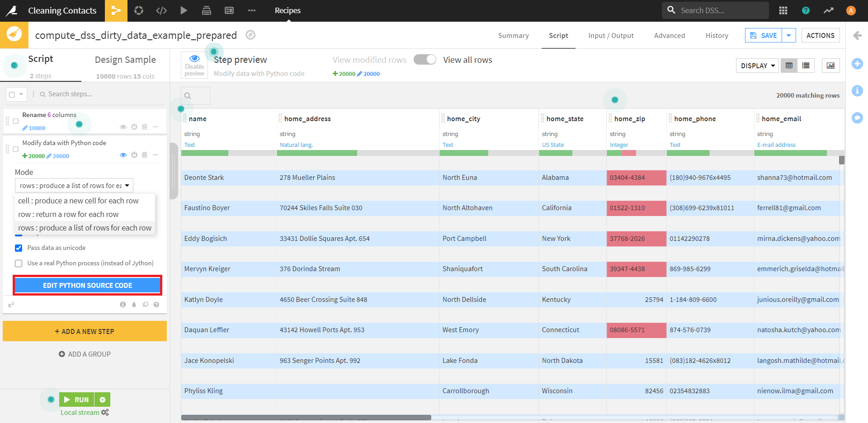Viewport: 868px width, 423px height.
Task: Switch to table grid view
Action: 789,66
